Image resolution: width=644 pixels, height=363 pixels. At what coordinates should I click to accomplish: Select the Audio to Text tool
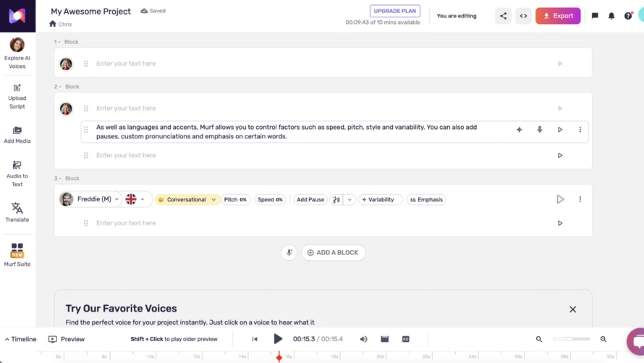pyautogui.click(x=17, y=173)
